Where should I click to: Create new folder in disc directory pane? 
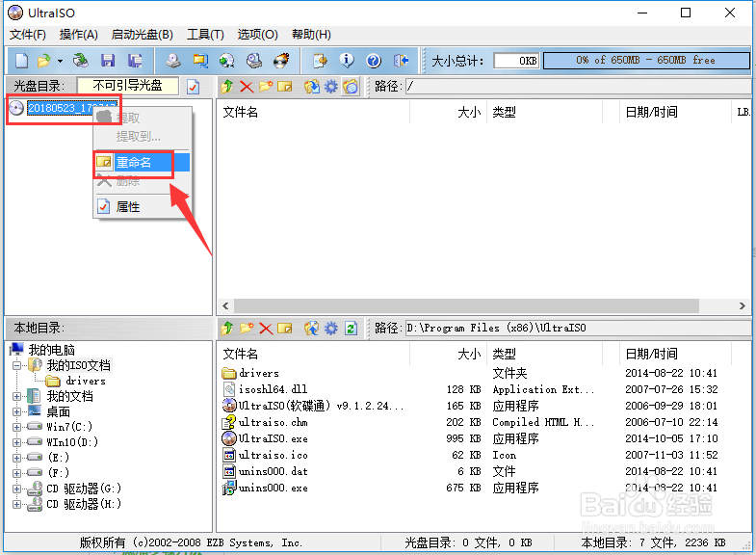pos(266,87)
